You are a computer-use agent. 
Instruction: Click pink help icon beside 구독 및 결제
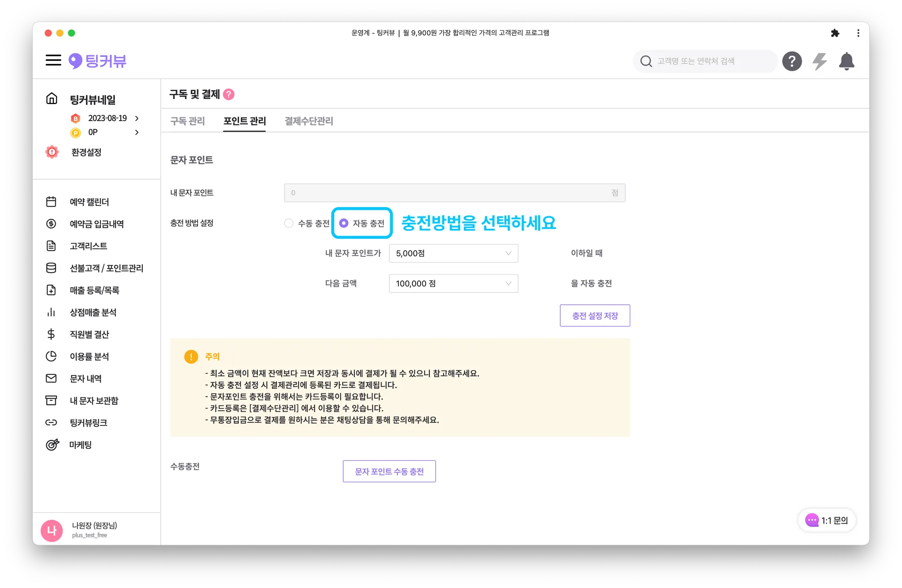tap(229, 94)
